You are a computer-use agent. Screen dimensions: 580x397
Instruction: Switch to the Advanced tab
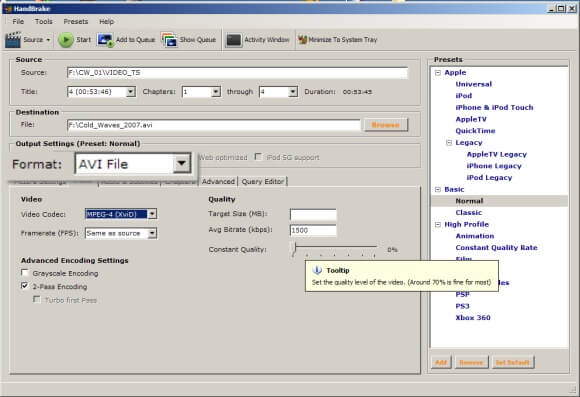tap(218, 181)
